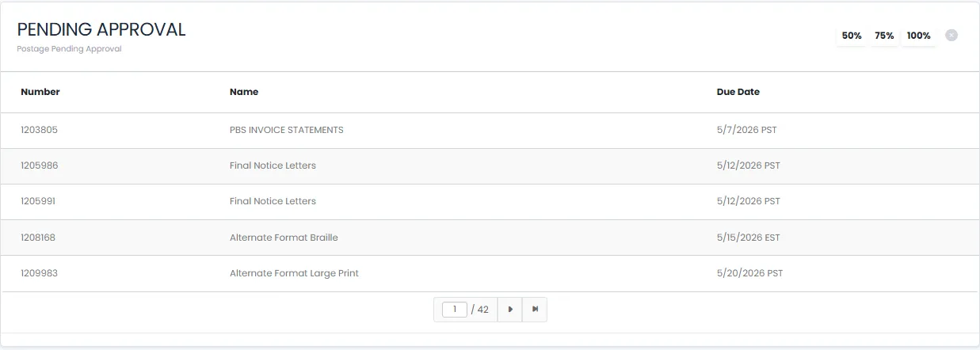Set panel width to 100%
The image size is (980, 350).
click(919, 36)
